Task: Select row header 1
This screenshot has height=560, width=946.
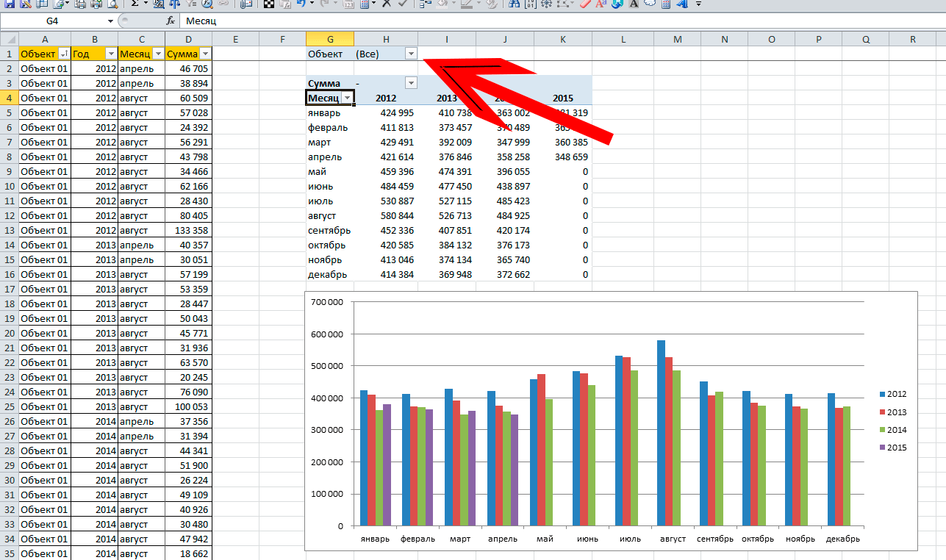Action: click(9, 54)
